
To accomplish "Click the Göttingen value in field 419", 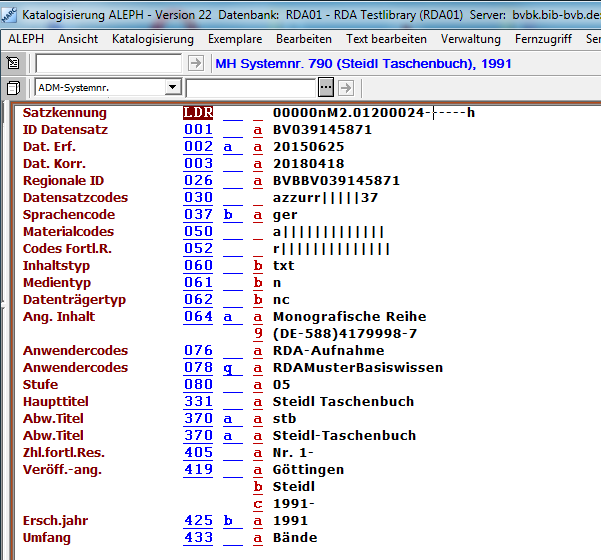I will (308, 469).
